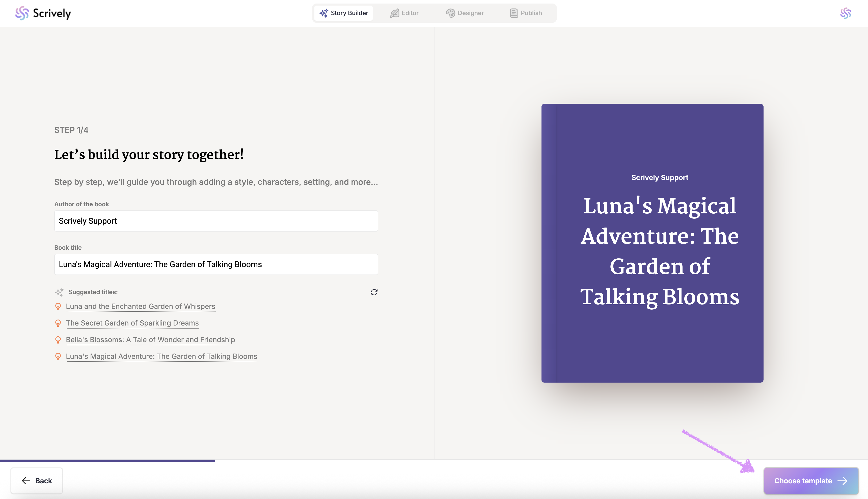Viewport: 868px width, 499px height.
Task: Go to the Designer tab
Action: (465, 13)
